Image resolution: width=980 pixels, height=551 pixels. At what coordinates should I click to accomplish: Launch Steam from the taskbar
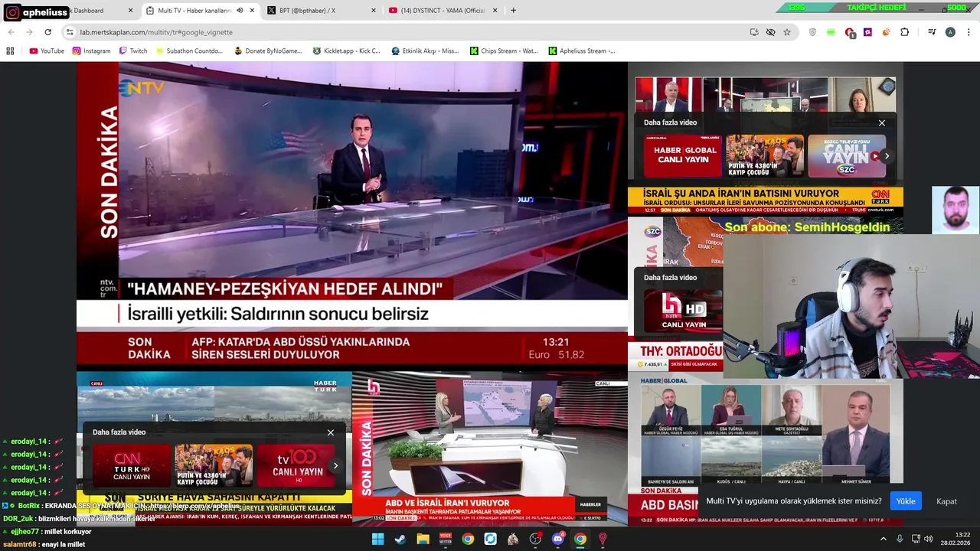coord(400,539)
